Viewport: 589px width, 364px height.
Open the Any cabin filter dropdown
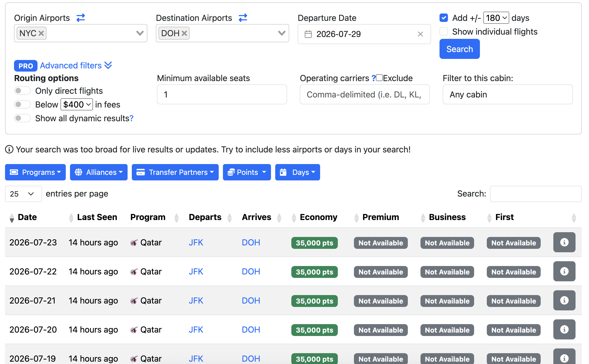tap(507, 94)
